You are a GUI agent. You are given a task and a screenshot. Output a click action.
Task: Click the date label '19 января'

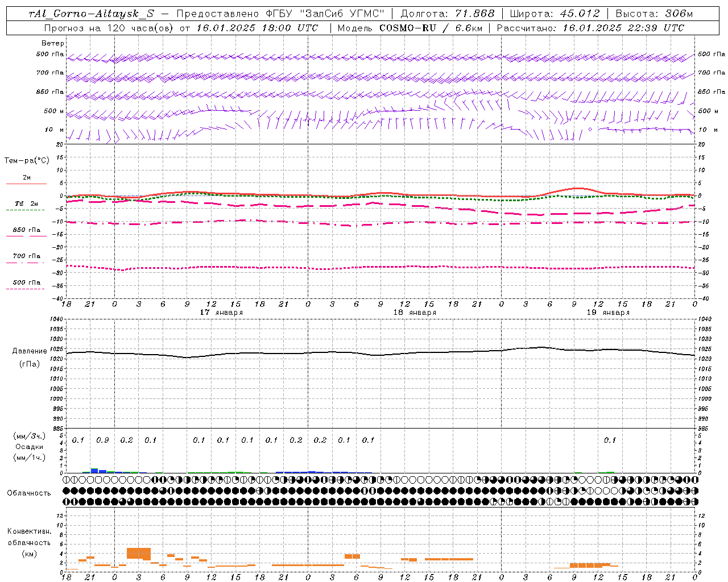[608, 313]
